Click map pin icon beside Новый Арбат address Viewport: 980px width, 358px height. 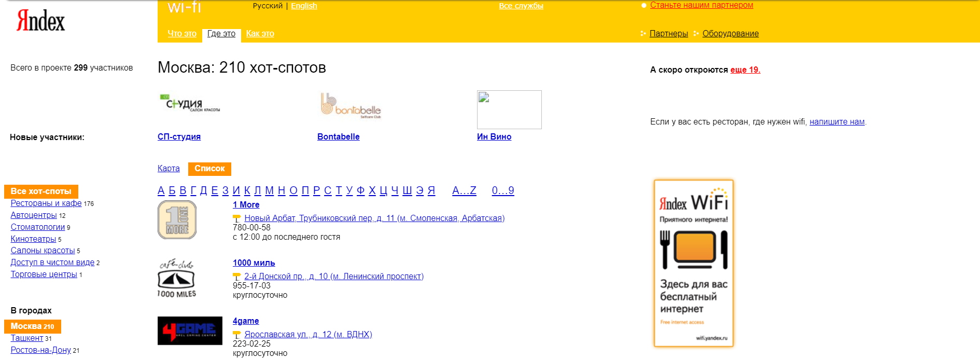(x=237, y=218)
